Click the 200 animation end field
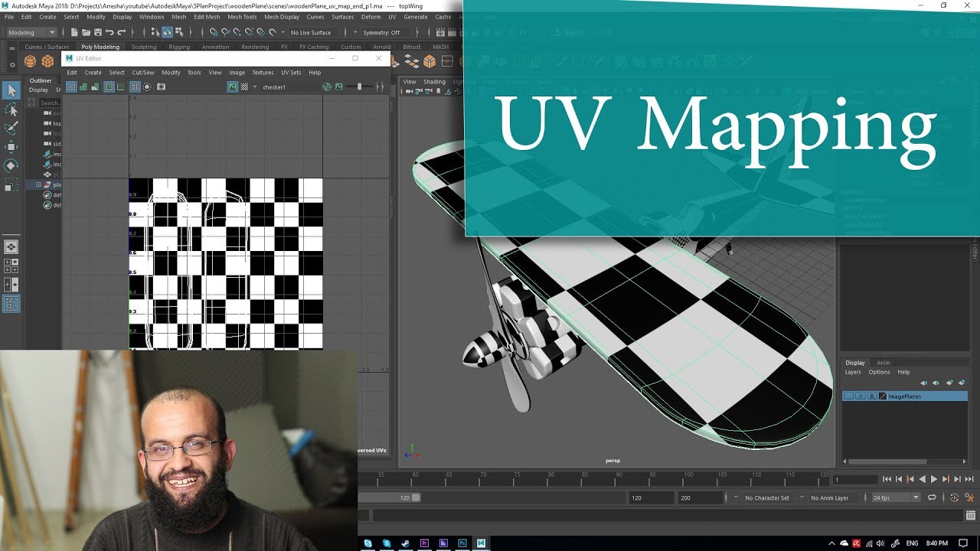The image size is (980, 551). pyautogui.click(x=700, y=497)
